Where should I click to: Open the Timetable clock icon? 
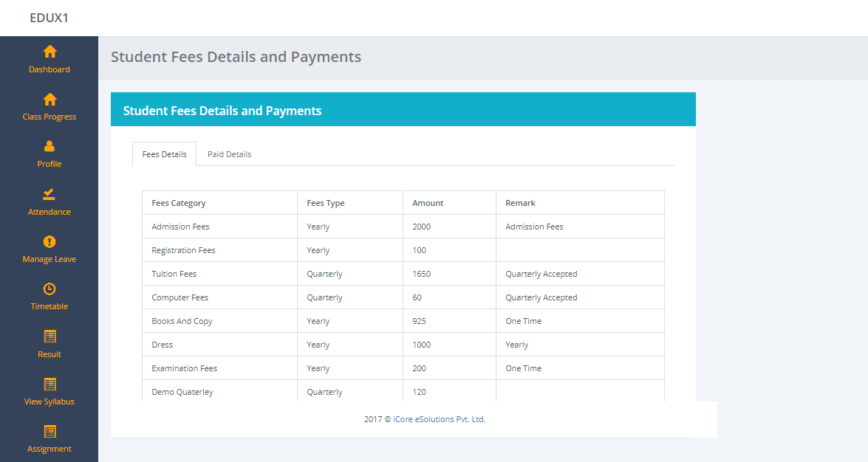click(x=49, y=289)
